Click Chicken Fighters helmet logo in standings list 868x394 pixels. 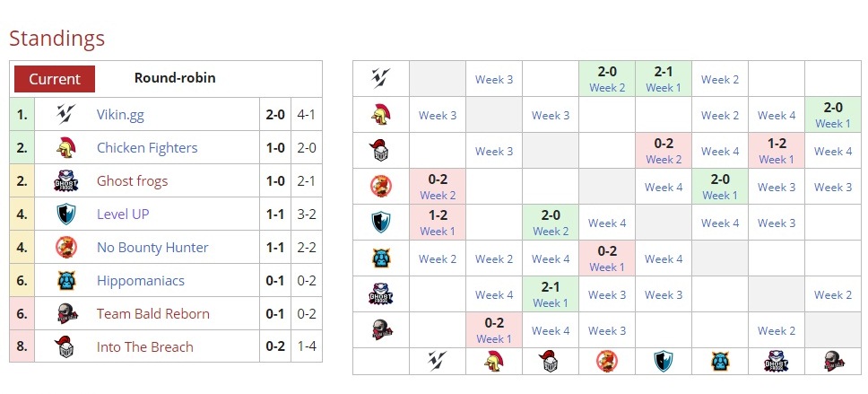click(x=64, y=147)
